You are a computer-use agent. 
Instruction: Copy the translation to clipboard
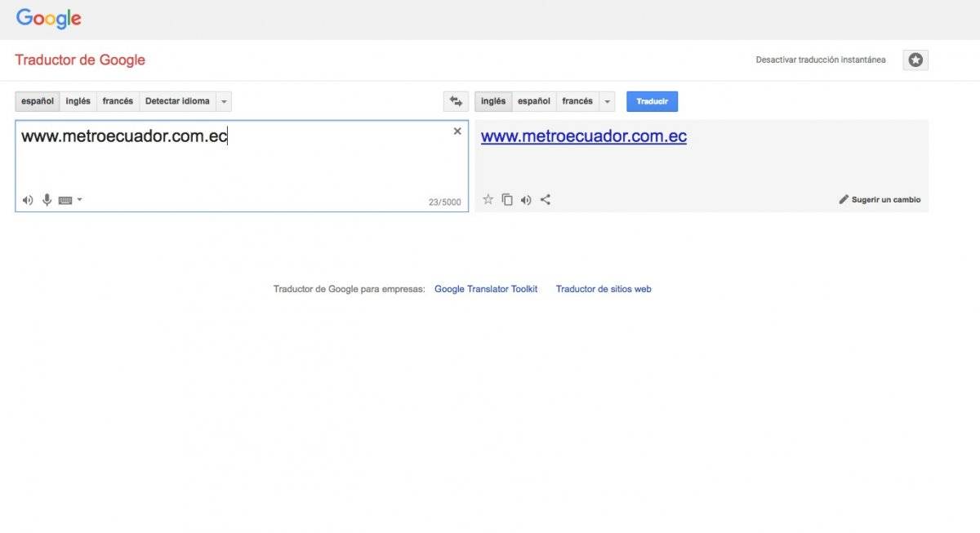507,199
